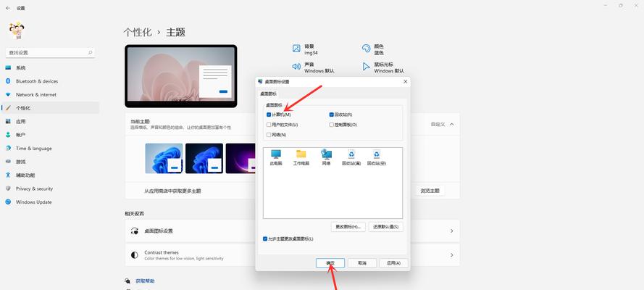644x290 pixels.
Task: Open 鼠标光标 mouse cursor settings icon
Action: click(x=366, y=67)
